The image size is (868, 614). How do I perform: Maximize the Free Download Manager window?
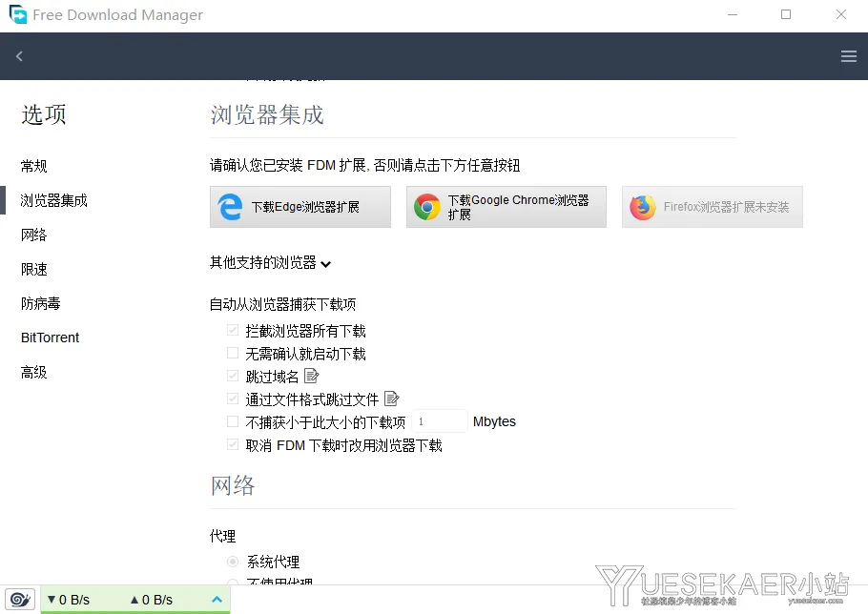pyautogui.click(x=786, y=14)
